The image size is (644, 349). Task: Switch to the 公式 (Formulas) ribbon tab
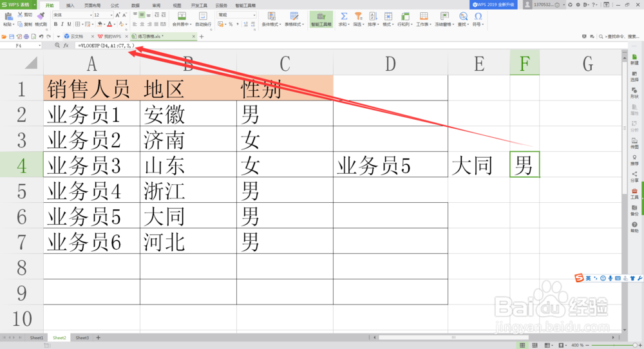[x=115, y=5]
